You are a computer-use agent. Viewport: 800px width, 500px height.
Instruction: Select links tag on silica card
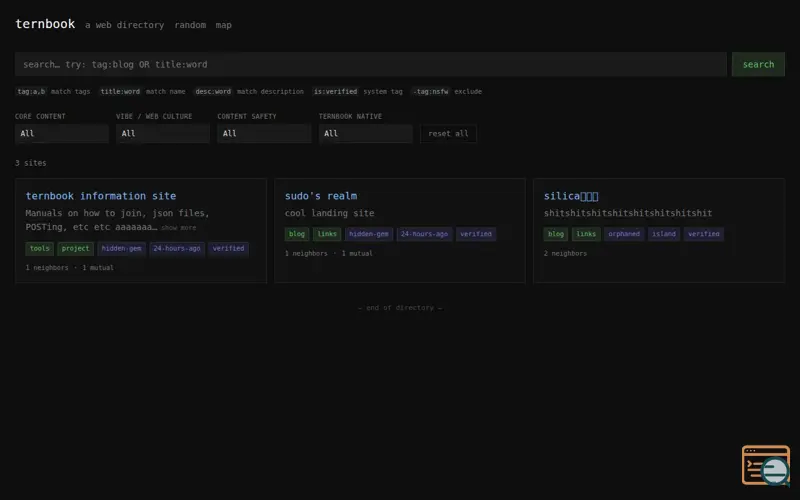(x=586, y=234)
